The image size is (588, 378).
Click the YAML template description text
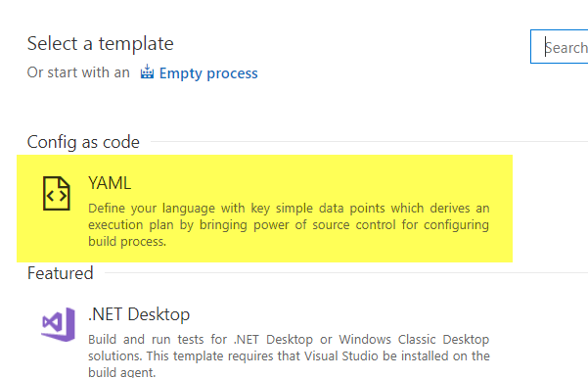point(289,224)
